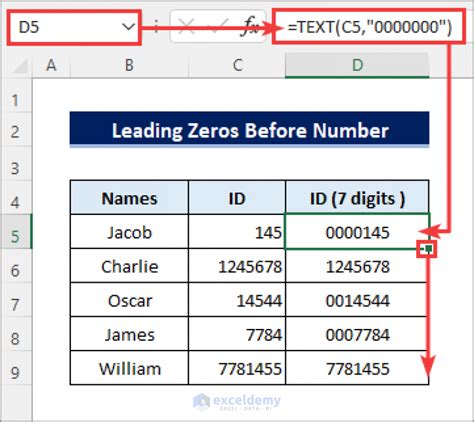The height and width of the screenshot is (422, 474).
Task: Select the ID cell for Charlie in column C
Action: pos(237,266)
